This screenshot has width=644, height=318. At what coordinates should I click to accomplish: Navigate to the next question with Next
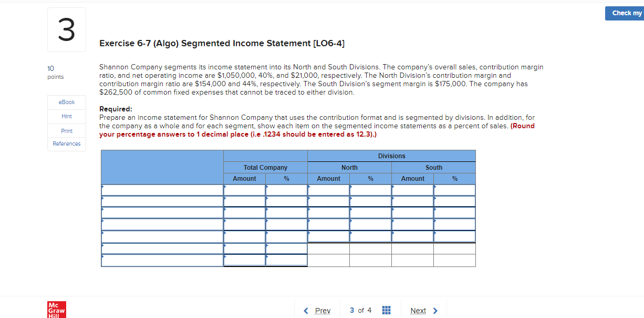click(x=418, y=311)
